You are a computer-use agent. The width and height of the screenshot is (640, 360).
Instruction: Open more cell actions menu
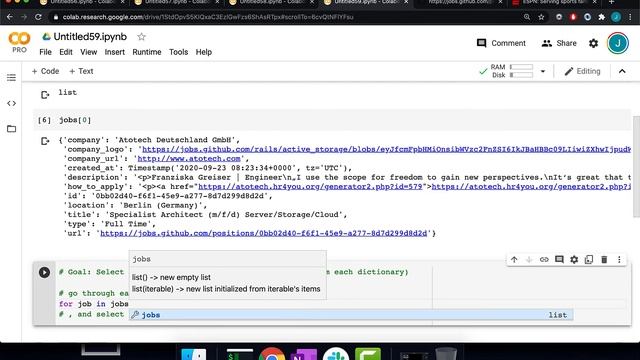pos(619,260)
